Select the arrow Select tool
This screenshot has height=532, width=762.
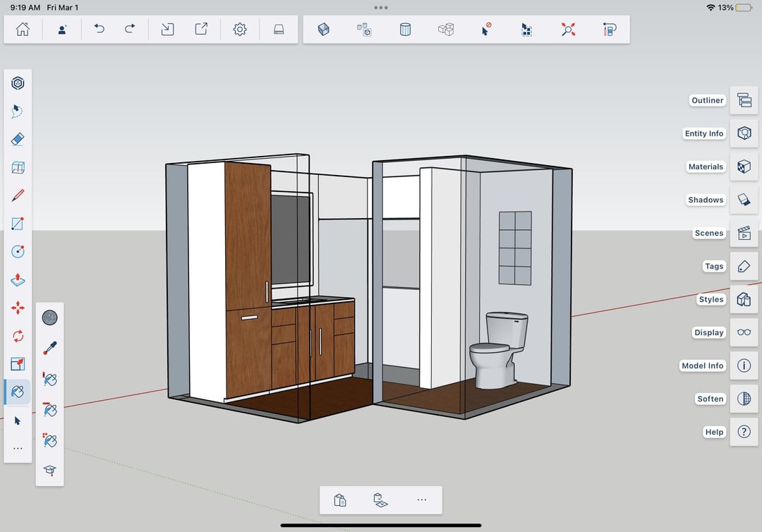pos(18,421)
